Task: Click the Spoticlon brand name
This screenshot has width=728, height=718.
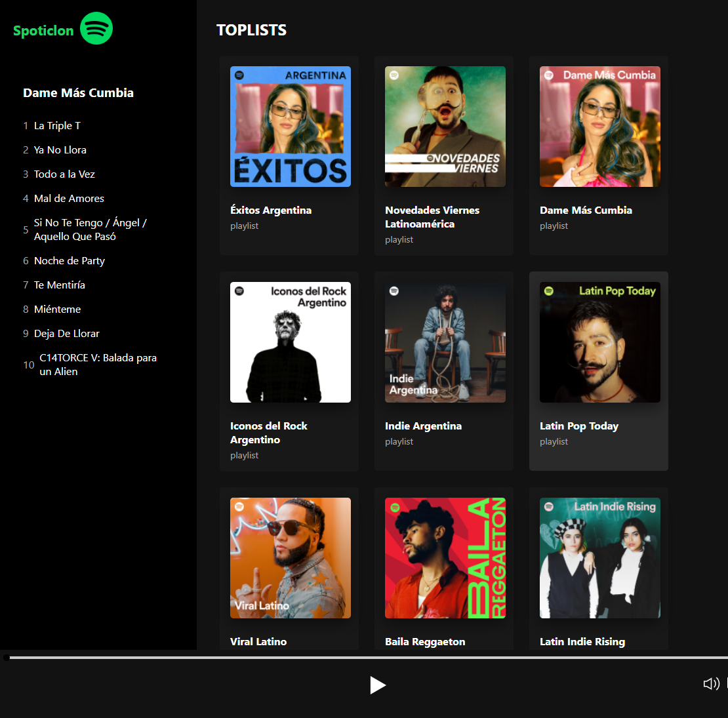Action: (43, 31)
